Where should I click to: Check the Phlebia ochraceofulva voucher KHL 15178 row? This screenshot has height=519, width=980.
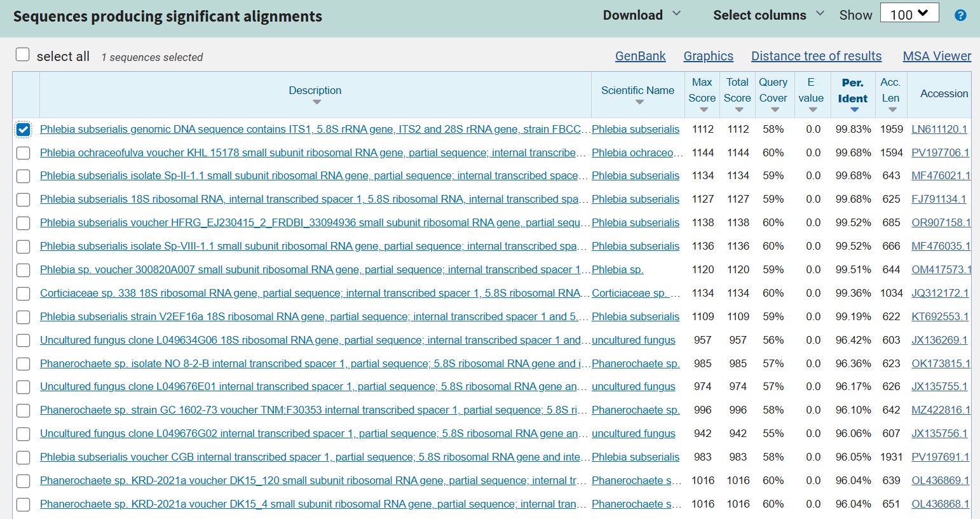[x=23, y=153]
